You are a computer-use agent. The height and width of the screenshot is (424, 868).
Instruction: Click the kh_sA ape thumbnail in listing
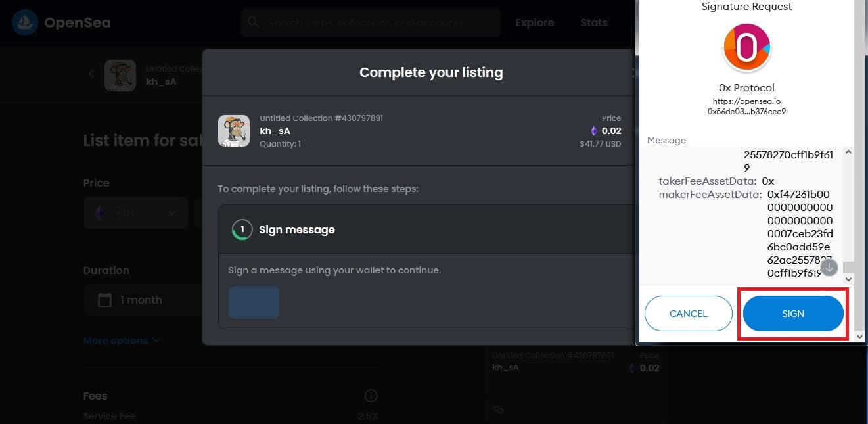(x=234, y=131)
